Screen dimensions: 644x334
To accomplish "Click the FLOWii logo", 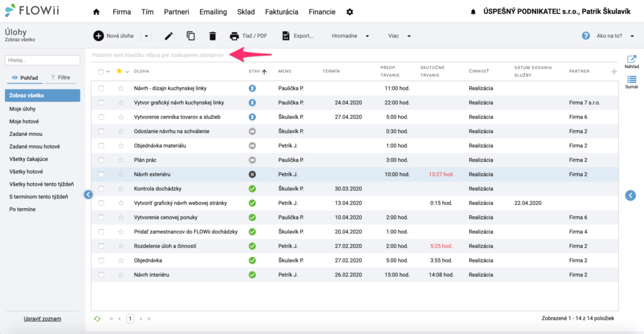I will 32,10.
